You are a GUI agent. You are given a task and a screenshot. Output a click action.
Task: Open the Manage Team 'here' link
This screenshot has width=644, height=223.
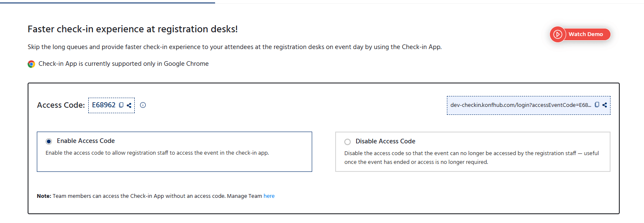coord(269,196)
